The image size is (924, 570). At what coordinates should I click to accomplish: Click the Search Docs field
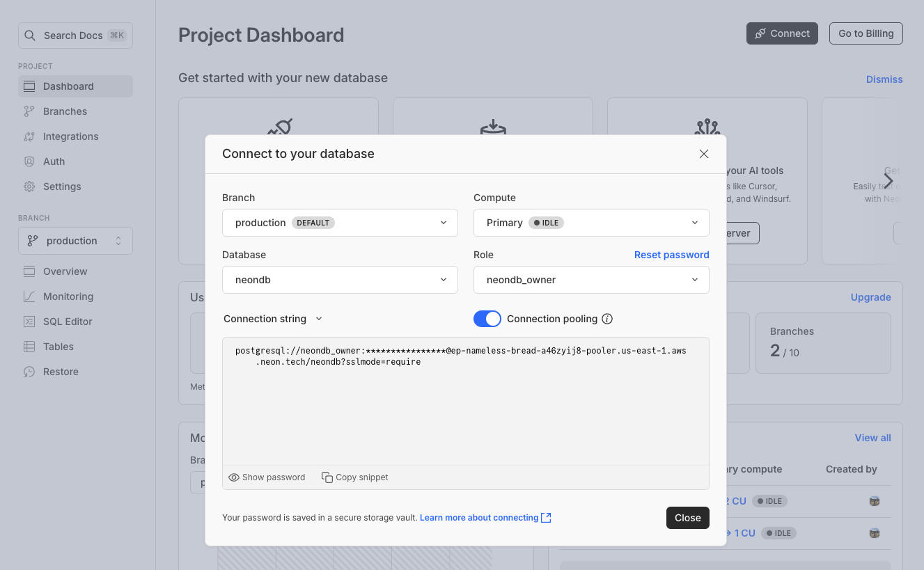click(x=75, y=35)
